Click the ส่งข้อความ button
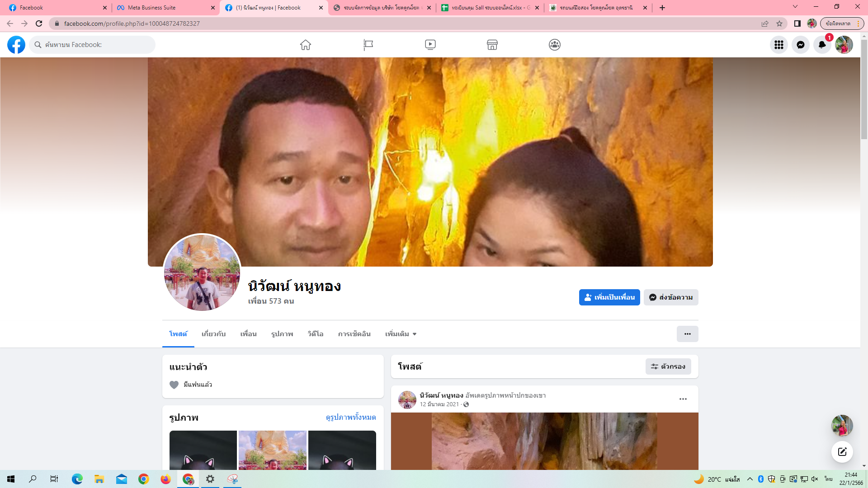The height and width of the screenshot is (488, 868). [671, 297]
